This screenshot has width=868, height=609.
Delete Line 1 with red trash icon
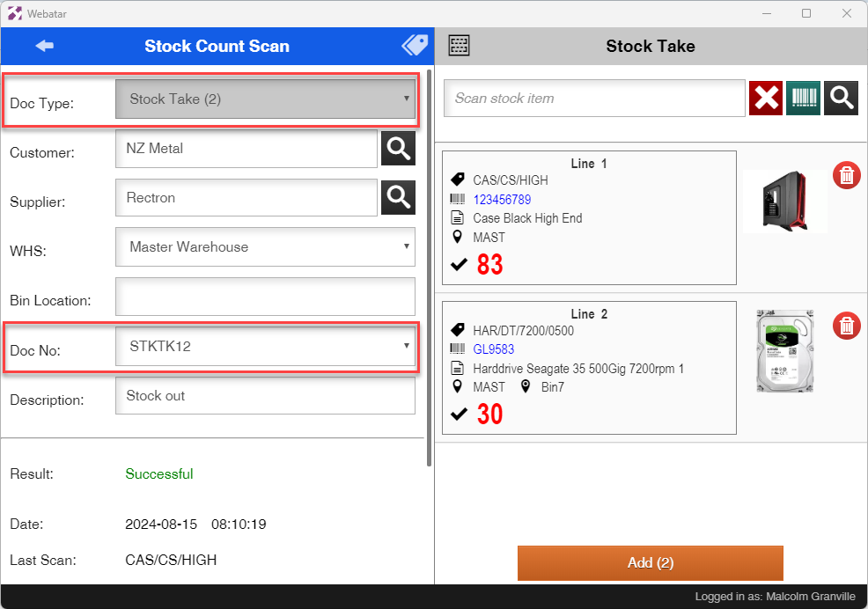(x=846, y=175)
